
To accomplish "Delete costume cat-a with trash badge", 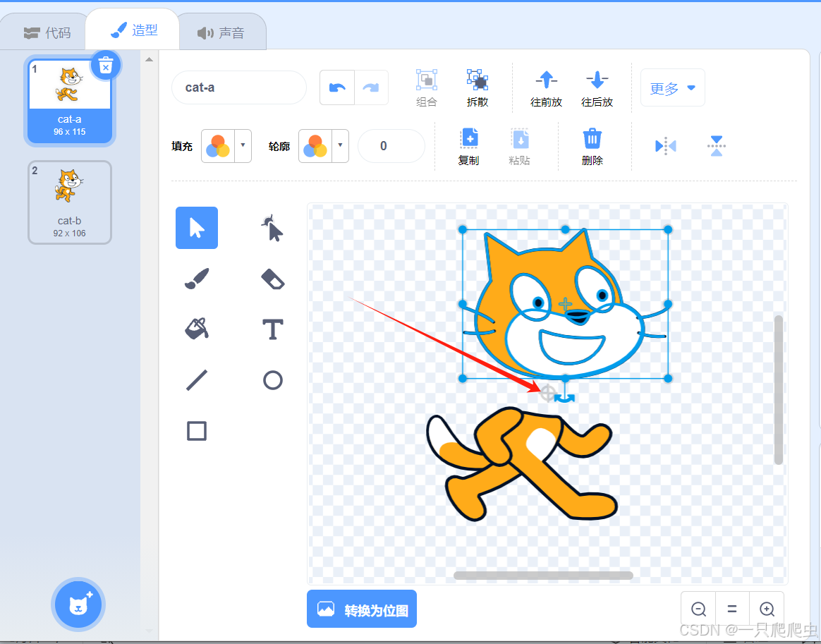I will coord(106,66).
